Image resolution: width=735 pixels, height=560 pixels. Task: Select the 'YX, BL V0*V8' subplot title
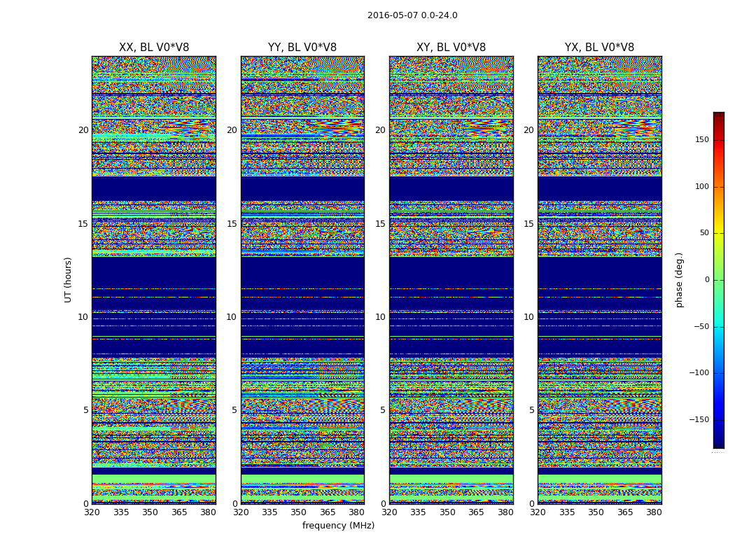[x=599, y=48]
